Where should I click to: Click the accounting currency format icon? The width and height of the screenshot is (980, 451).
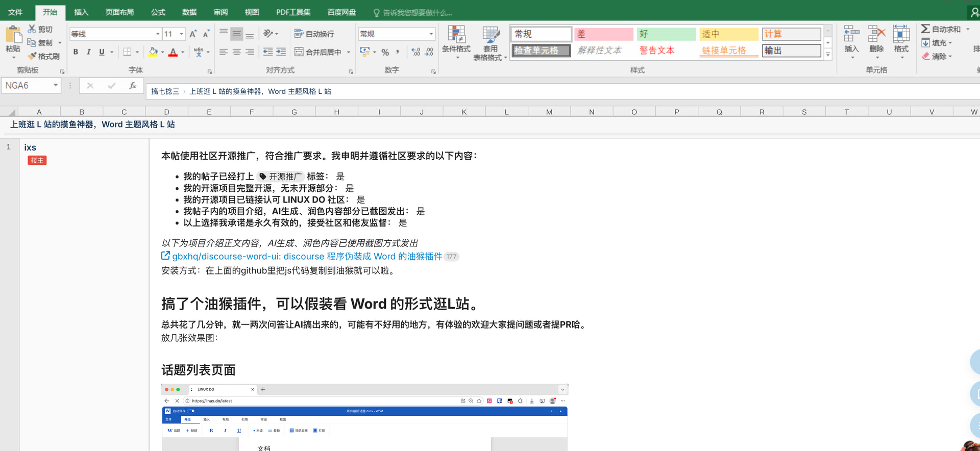point(364,52)
